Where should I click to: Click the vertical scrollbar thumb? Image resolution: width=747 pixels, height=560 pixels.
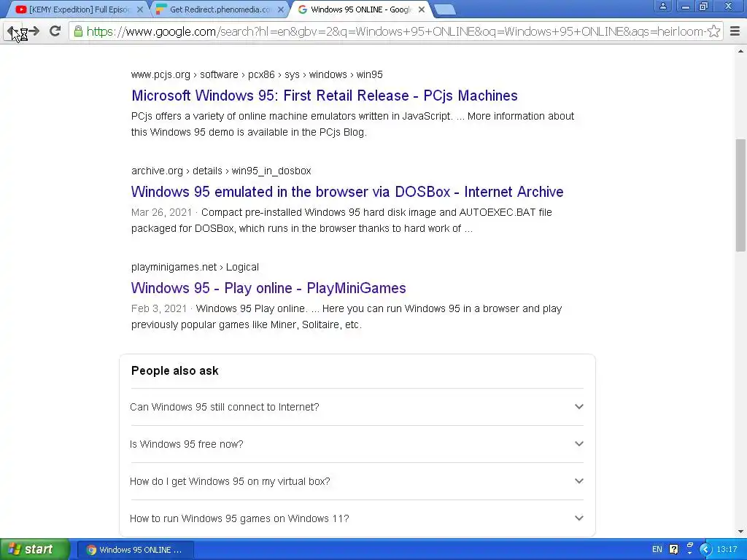tap(740, 195)
